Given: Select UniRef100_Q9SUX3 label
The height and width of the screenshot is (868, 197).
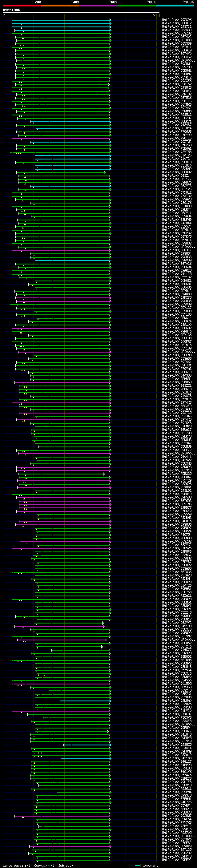Looking at the screenshot, I should 177,88.
